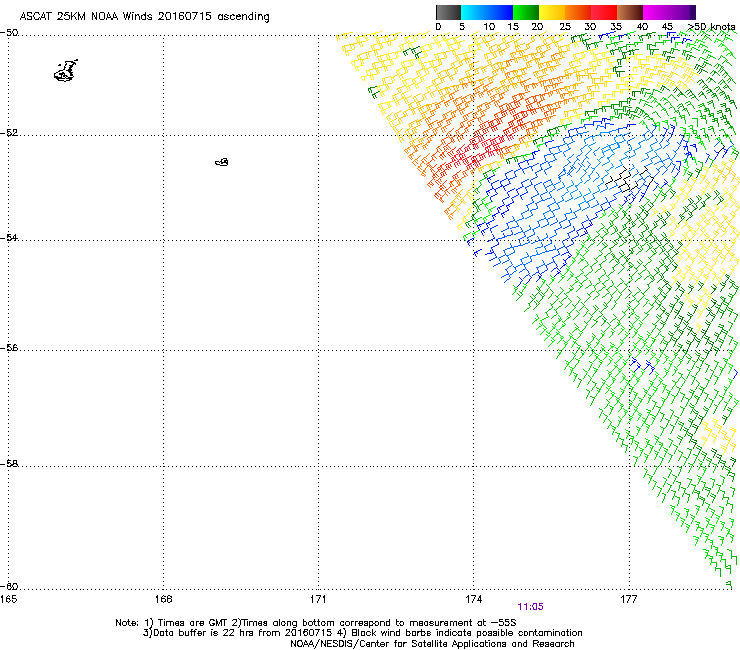Pick the orange 25-30 knot color bar segment
The height and width of the screenshot is (650, 740).
pyautogui.click(x=578, y=12)
